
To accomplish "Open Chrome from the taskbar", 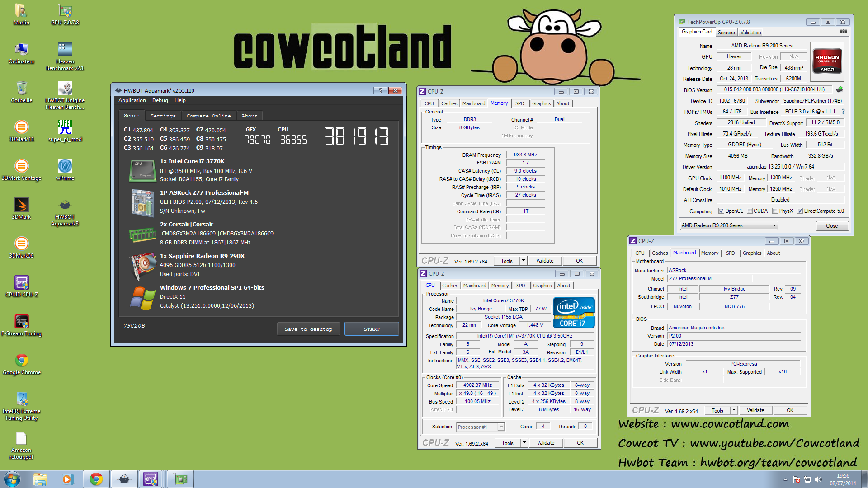I will point(96,479).
